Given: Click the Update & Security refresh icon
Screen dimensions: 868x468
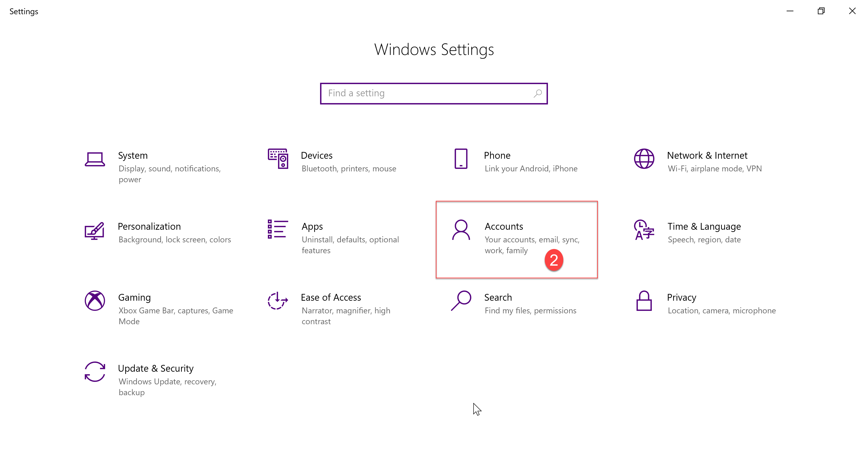Looking at the screenshot, I should pyautogui.click(x=95, y=372).
